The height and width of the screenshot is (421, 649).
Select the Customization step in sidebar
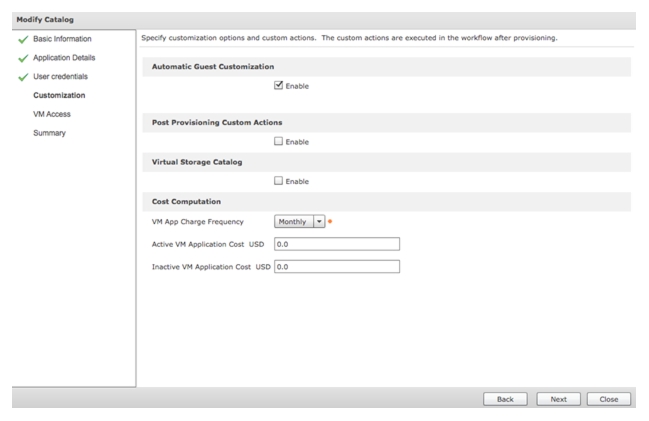[59, 95]
